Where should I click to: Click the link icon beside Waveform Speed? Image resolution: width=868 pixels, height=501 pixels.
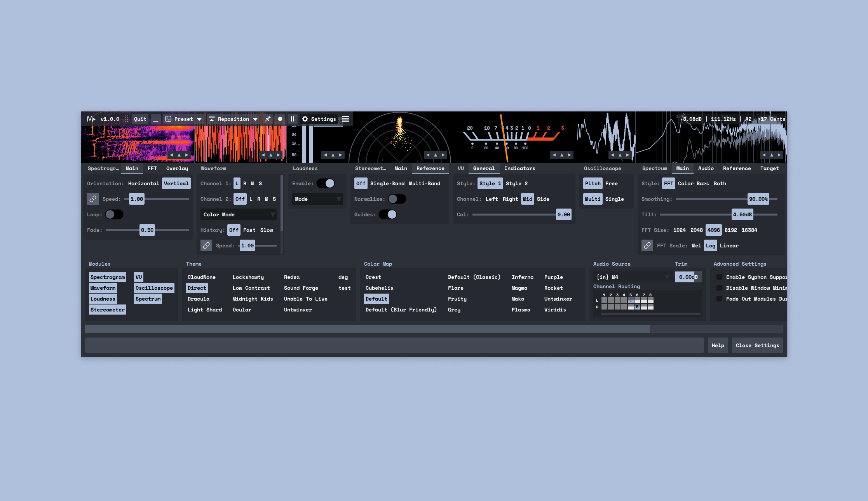coord(206,245)
